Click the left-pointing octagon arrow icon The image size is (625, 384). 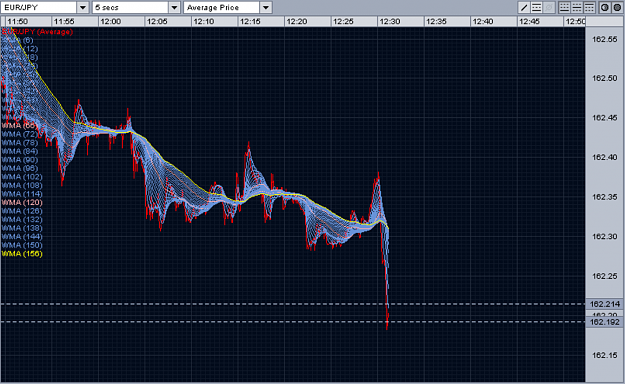click(605, 7)
